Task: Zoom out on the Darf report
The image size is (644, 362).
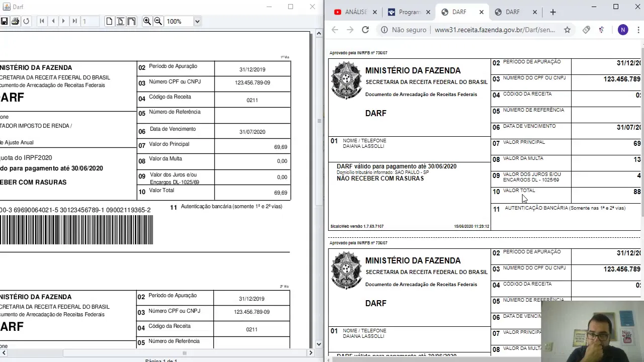Action: click(x=158, y=21)
